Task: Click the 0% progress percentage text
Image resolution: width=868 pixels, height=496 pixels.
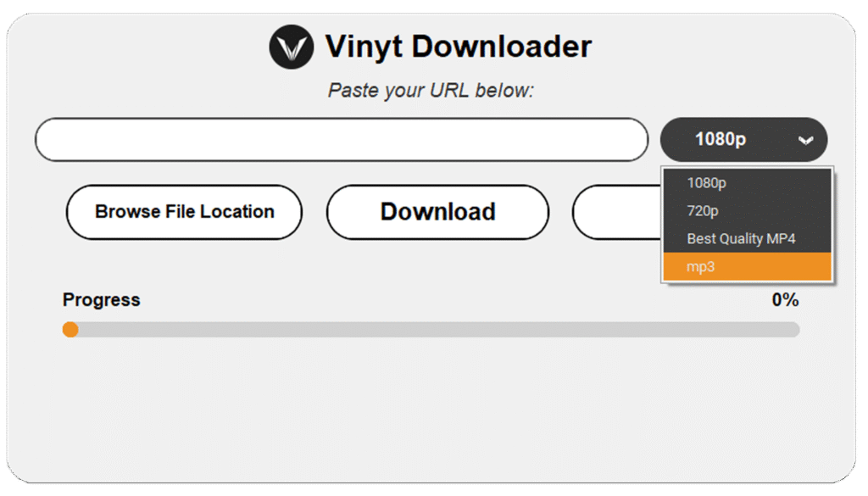Action: pyautogui.click(x=785, y=299)
